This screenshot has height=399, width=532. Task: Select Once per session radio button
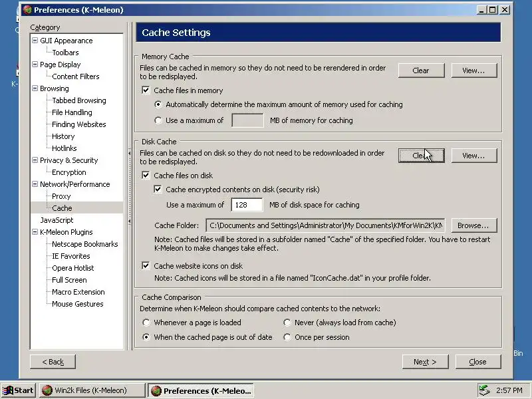(287, 337)
